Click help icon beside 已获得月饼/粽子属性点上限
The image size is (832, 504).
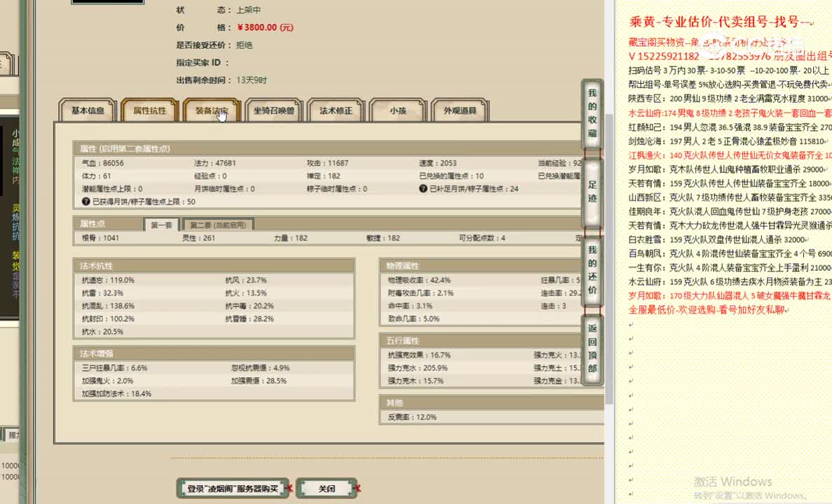[x=86, y=202]
